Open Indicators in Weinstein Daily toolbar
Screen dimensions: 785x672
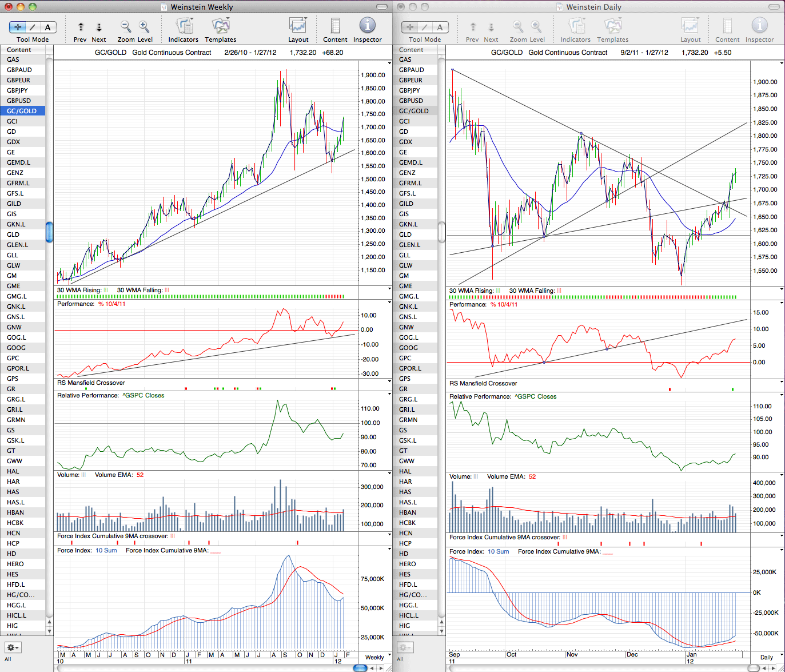coord(576,26)
